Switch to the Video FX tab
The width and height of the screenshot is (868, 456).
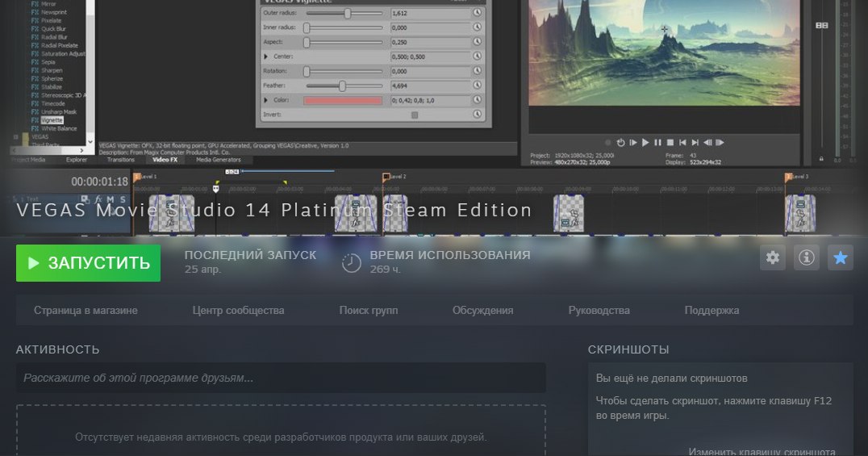[x=165, y=160]
